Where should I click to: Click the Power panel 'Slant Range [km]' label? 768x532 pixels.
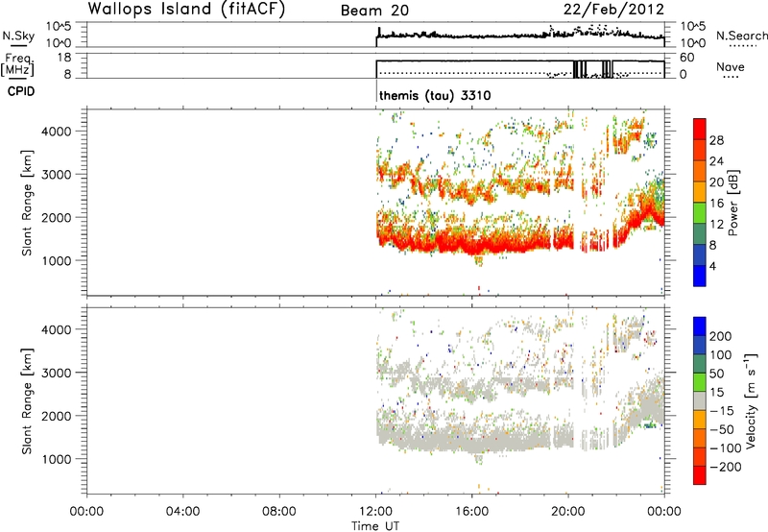tap(27, 203)
